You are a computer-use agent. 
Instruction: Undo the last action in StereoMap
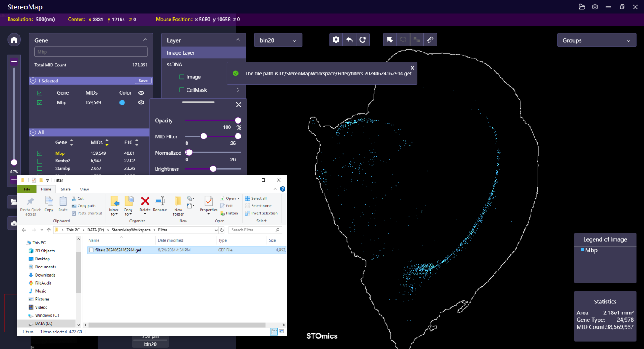349,40
